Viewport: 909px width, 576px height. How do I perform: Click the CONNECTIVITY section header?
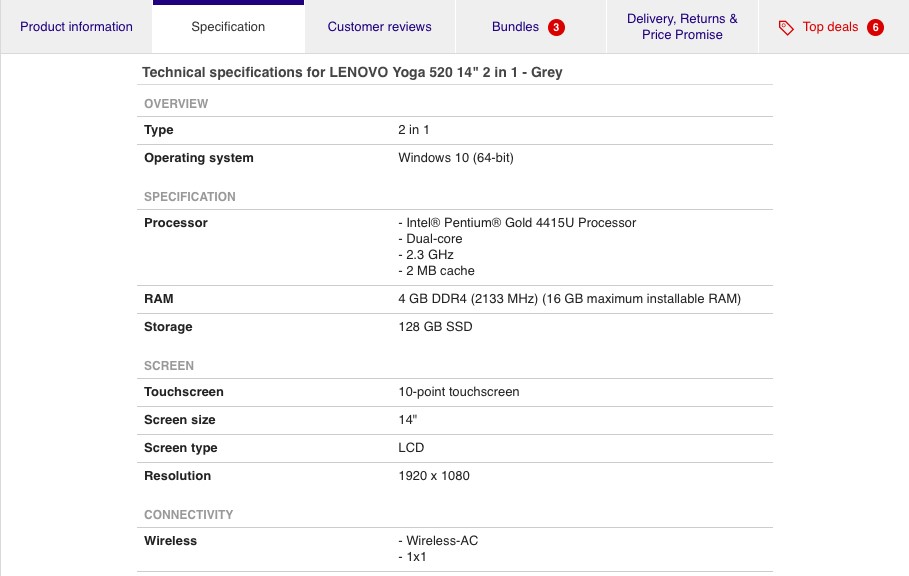click(188, 515)
